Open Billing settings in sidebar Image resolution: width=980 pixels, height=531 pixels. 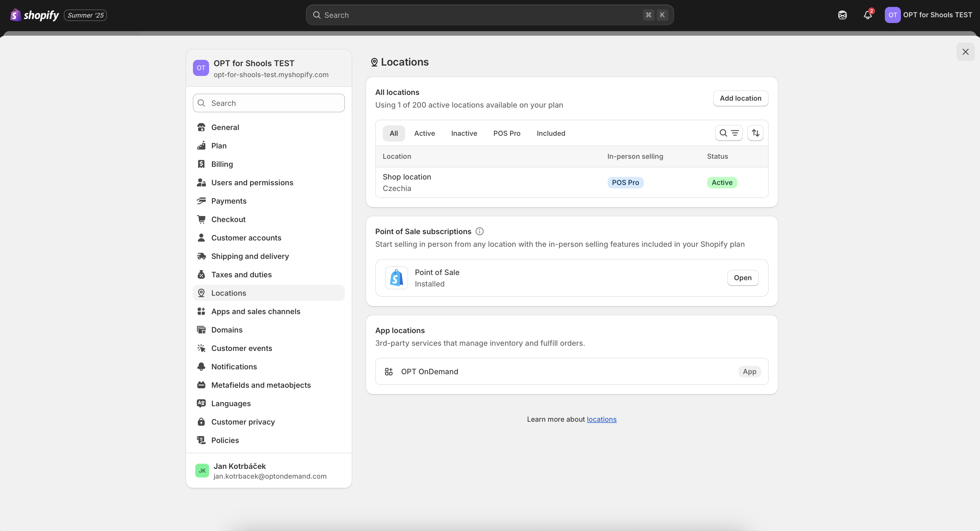click(222, 164)
